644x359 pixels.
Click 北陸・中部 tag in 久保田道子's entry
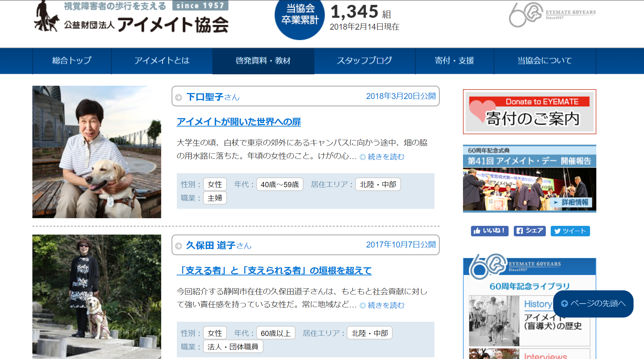[x=370, y=333]
